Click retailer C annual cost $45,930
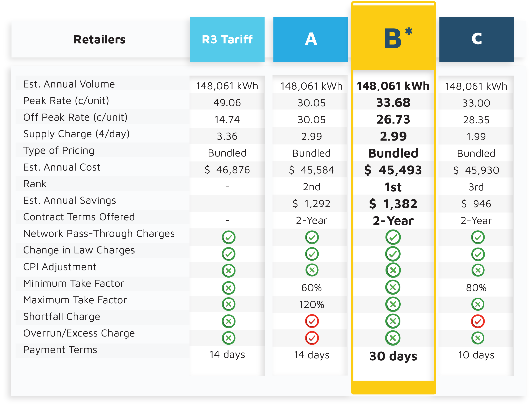Image resolution: width=532 pixels, height=407 pixels. [x=476, y=170]
